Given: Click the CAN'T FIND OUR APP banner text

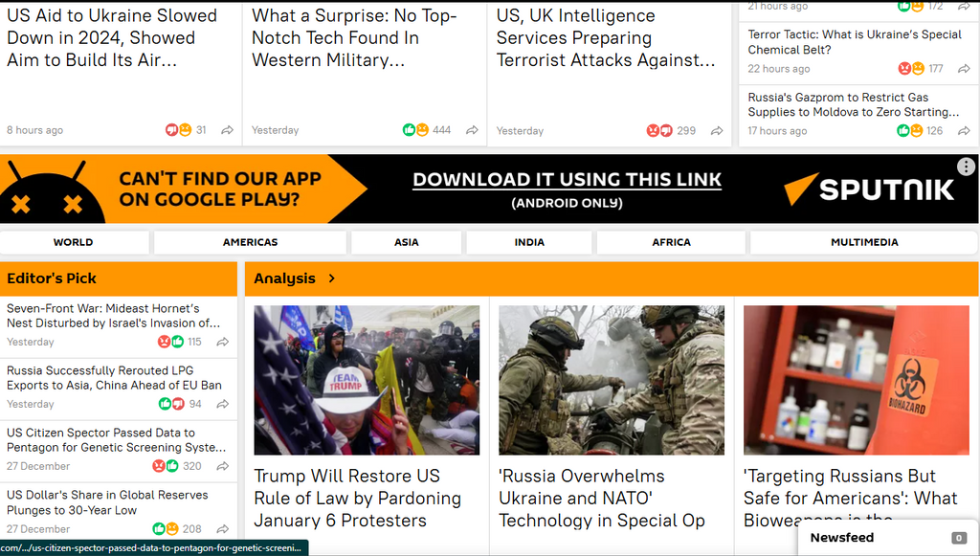Looking at the screenshot, I should tap(220, 189).
